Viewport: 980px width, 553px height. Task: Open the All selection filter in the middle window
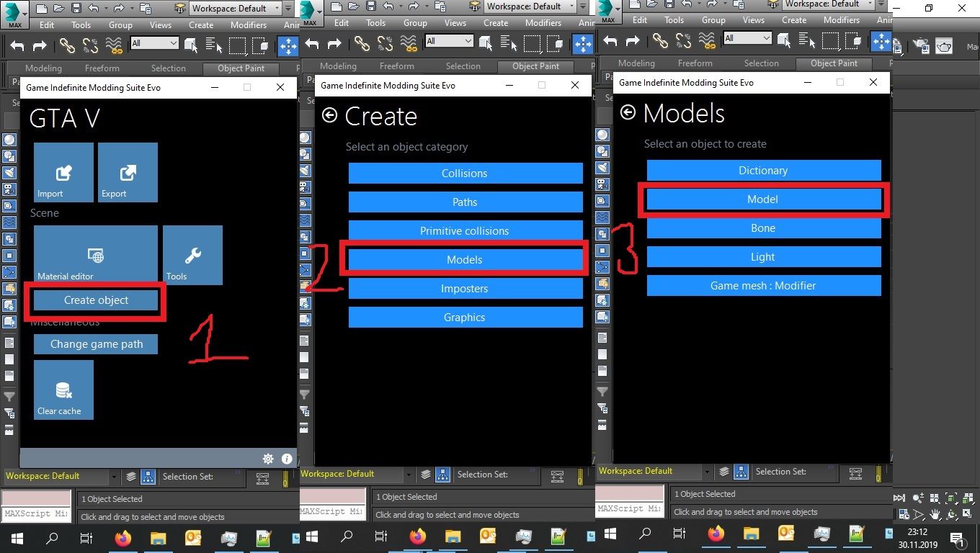click(449, 41)
